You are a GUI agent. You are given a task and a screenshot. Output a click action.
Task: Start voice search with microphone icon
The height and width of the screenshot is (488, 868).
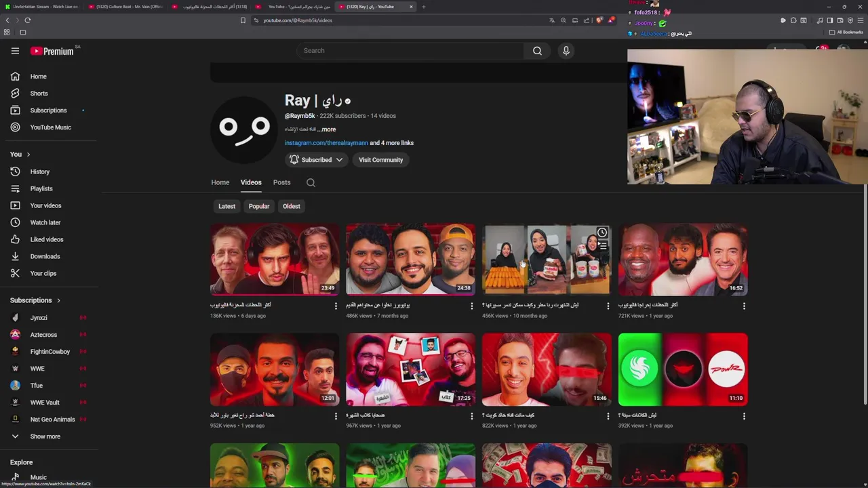tap(566, 50)
